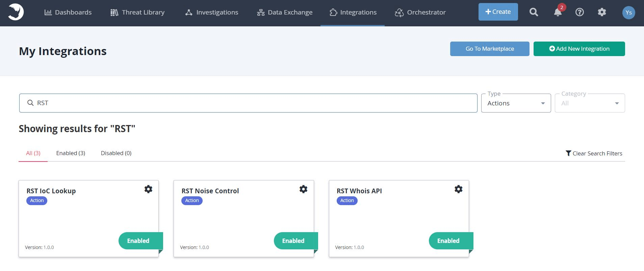Open the Ys user avatar menu
644x271 pixels.
628,13
